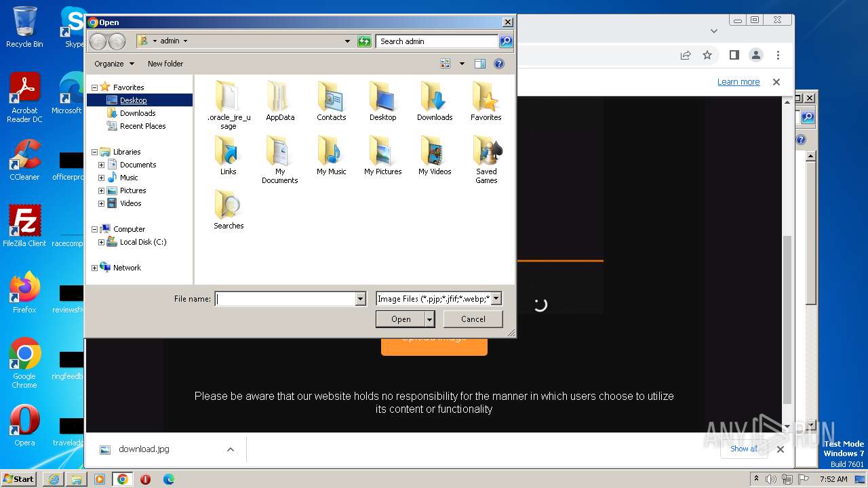Click the Search admin field
The height and width of the screenshot is (488, 868).
[x=437, y=41]
